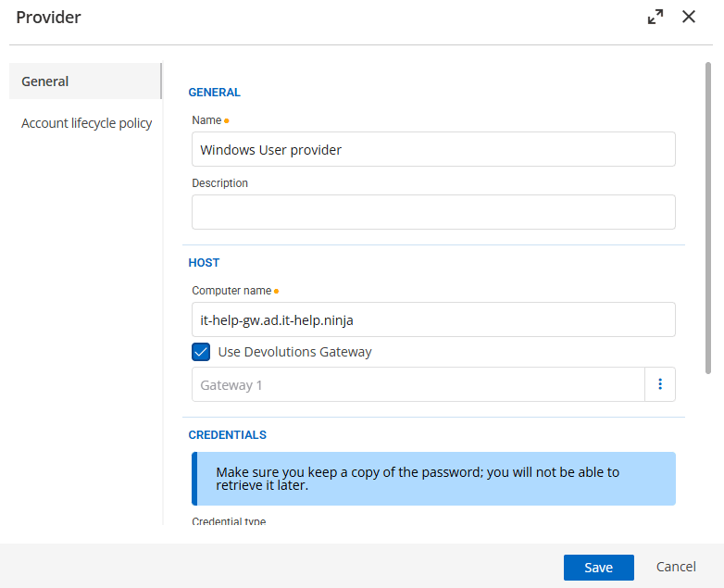Open the Gateway 1 selection field
The height and width of the screenshot is (588, 724).
[x=417, y=384]
